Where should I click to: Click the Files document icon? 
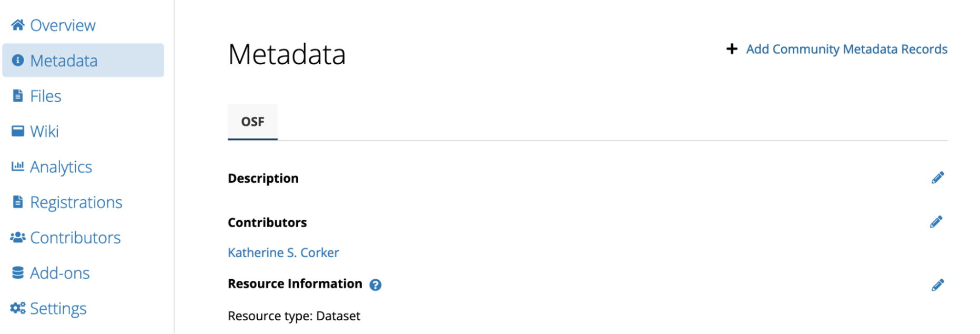(x=18, y=96)
